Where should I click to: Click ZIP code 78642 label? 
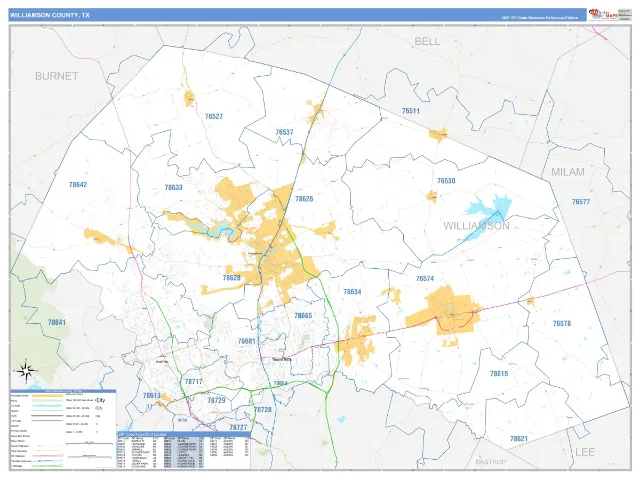click(x=78, y=184)
